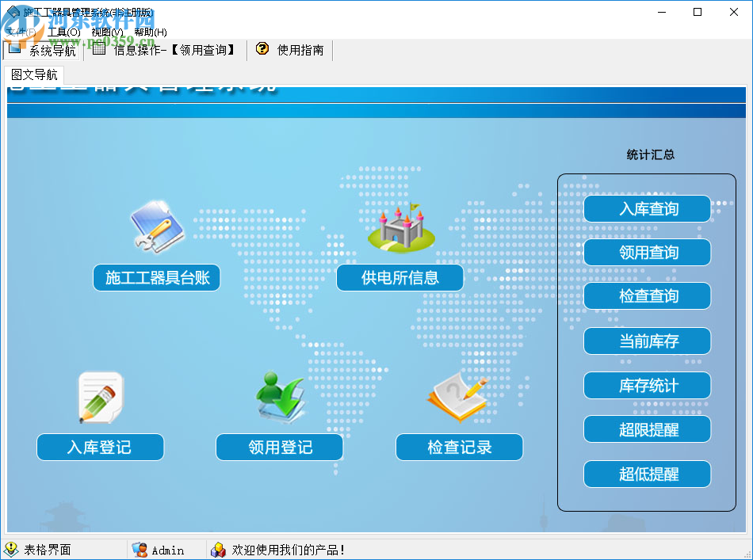Open the 工具(O) menu
Image resolution: width=753 pixels, height=560 pixels.
(x=64, y=32)
